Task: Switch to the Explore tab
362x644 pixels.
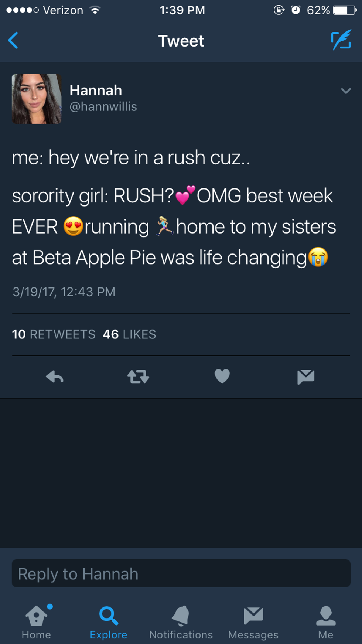Action: tap(109, 622)
